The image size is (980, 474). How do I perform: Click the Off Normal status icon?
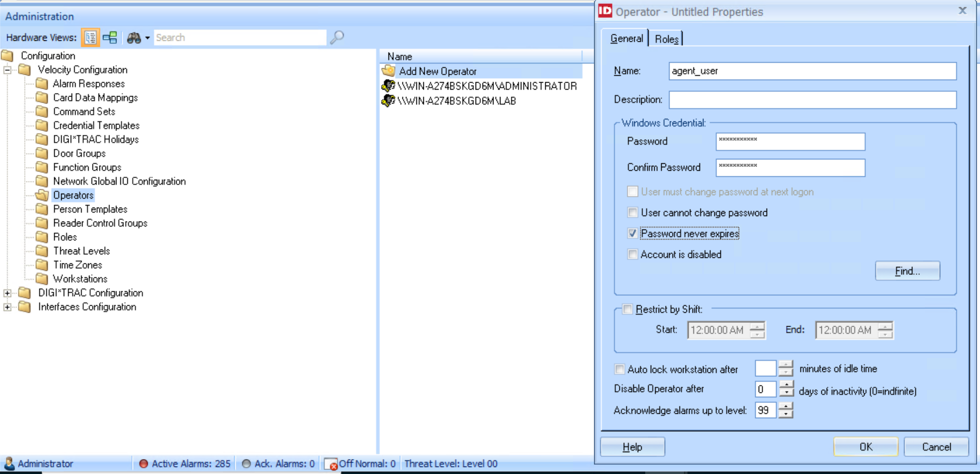[331, 464]
